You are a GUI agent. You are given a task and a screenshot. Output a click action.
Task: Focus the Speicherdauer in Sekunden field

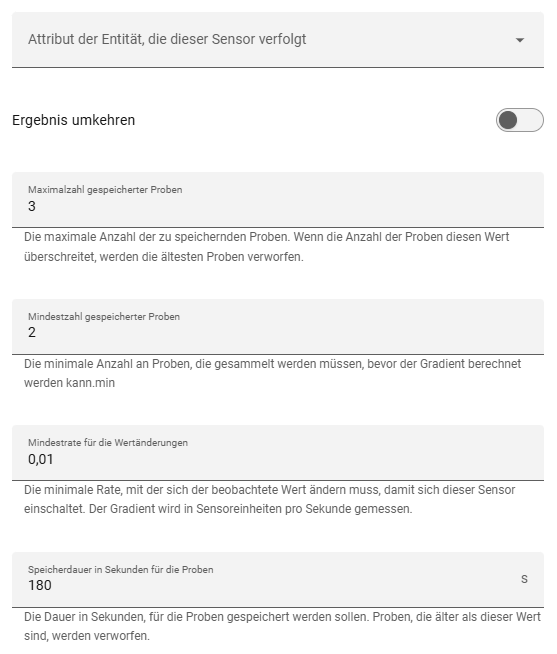278,580
